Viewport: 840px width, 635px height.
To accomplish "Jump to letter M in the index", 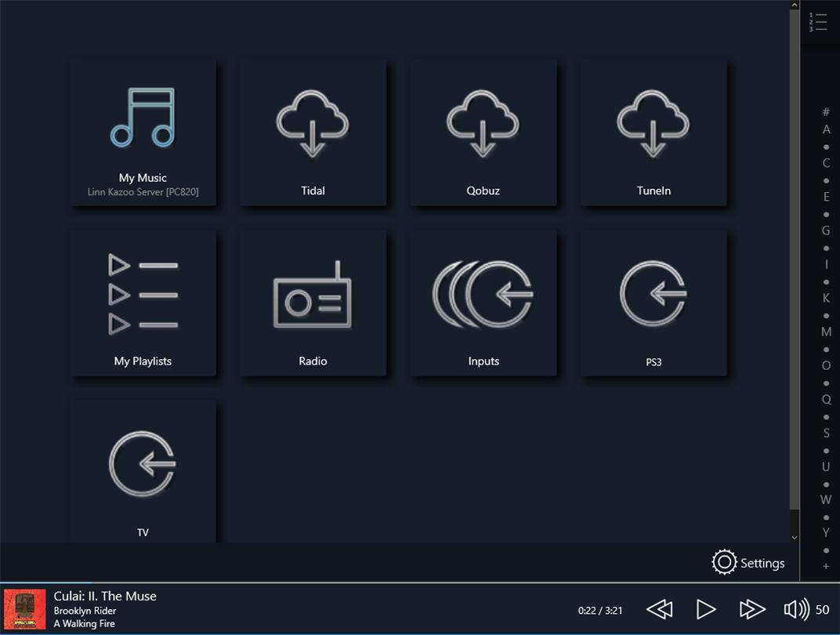I will [x=826, y=332].
